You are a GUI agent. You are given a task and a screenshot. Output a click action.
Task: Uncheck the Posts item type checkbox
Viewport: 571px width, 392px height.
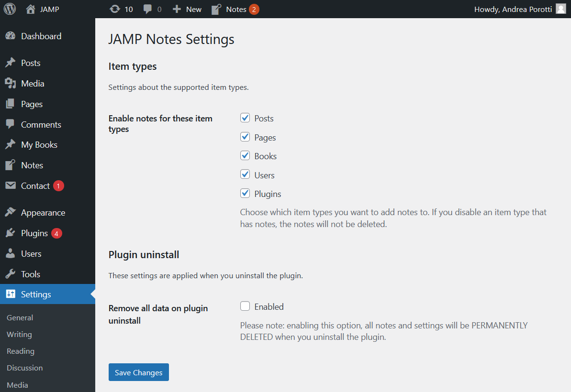(245, 118)
